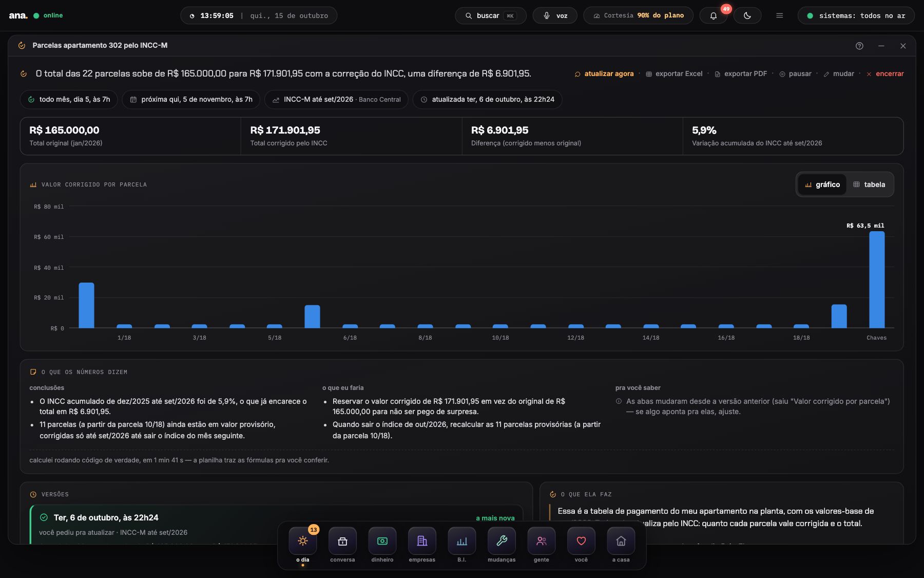Click the 'R$ 6.901,95' difference value
The height and width of the screenshot is (578, 924).
point(500,130)
